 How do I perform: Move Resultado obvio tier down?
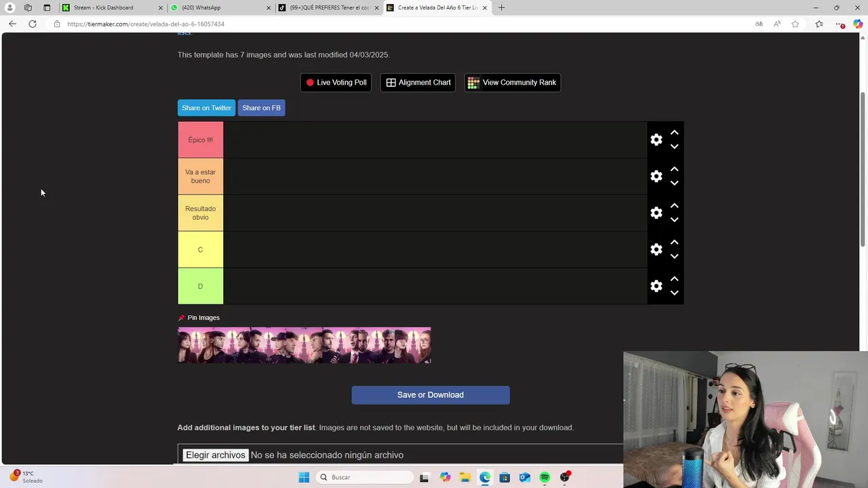coord(674,220)
